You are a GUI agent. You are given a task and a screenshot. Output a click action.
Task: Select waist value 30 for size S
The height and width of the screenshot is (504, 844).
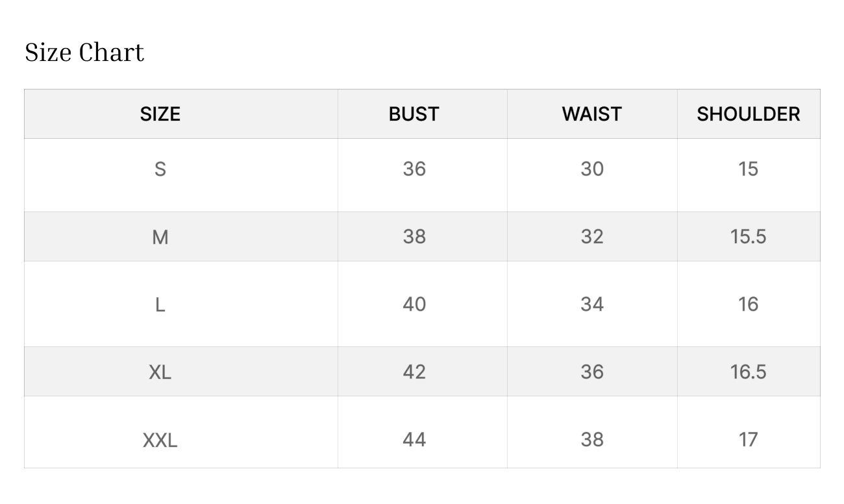(x=591, y=169)
